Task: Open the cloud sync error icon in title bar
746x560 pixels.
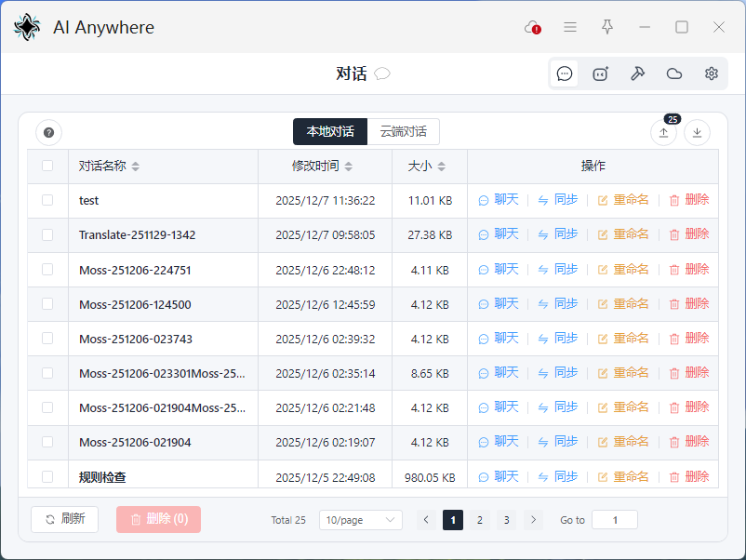Action: (x=533, y=28)
